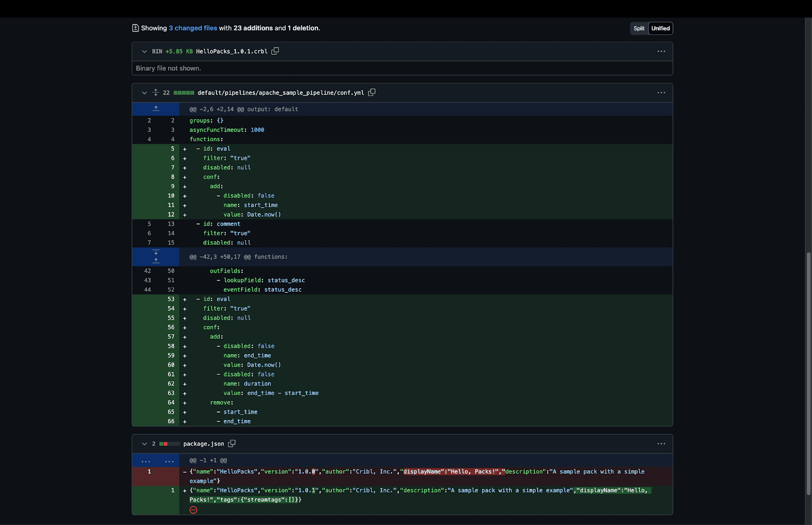This screenshot has width=812, height=525.
Task: Click expand-up arrow at functions hunk header
Action: [x=156, y=261]
